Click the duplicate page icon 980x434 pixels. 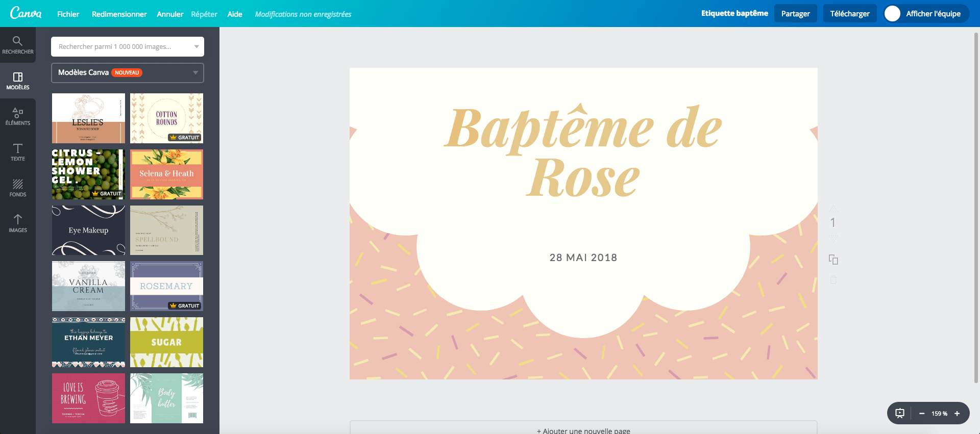(834, 260)
